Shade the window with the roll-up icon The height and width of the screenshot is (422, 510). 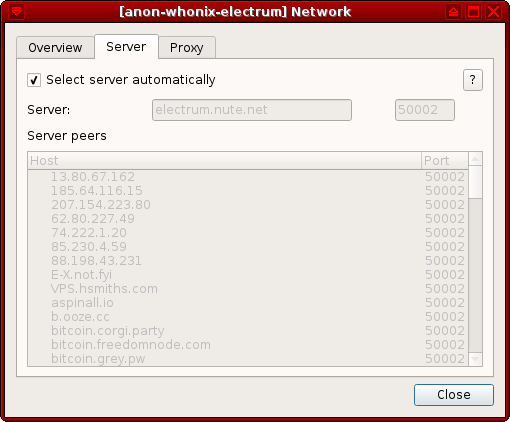453,12
